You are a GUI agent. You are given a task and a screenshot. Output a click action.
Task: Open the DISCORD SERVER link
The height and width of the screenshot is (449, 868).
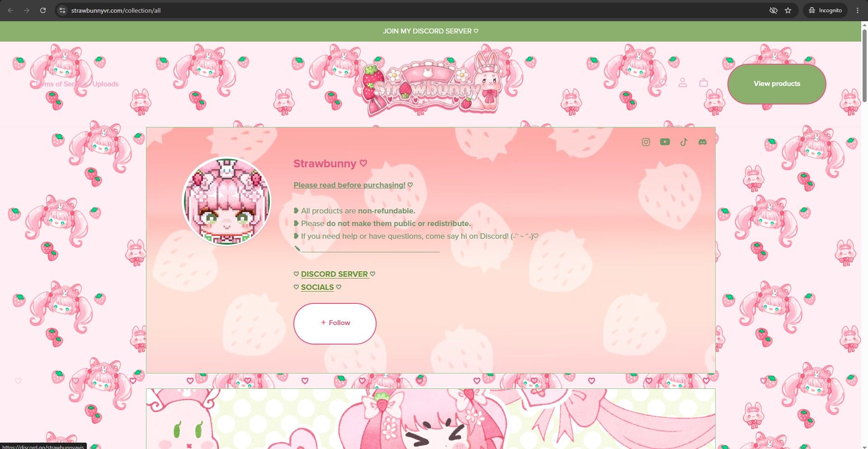pyautogui.click(x=335, y=274)
